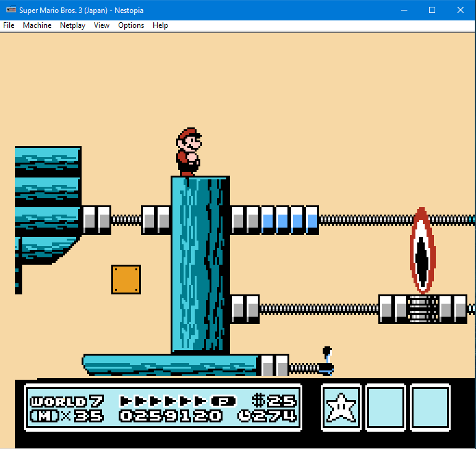The height and width of the screenshot is (449, 476).
Task: Click the timer value 274
Action: (274, 416)
